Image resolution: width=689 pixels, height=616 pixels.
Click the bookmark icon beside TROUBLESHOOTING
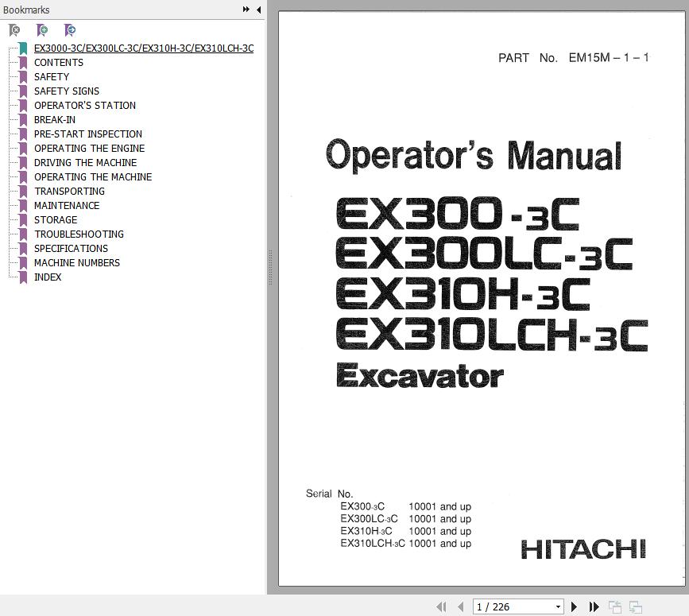[x=23, y=234]
